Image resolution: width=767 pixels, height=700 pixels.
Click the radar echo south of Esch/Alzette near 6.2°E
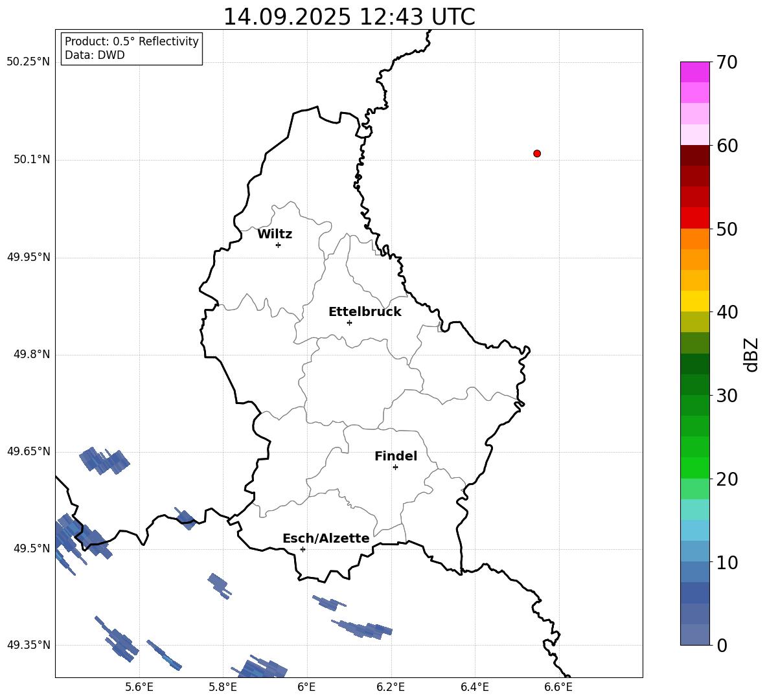(x=363, y=629)
